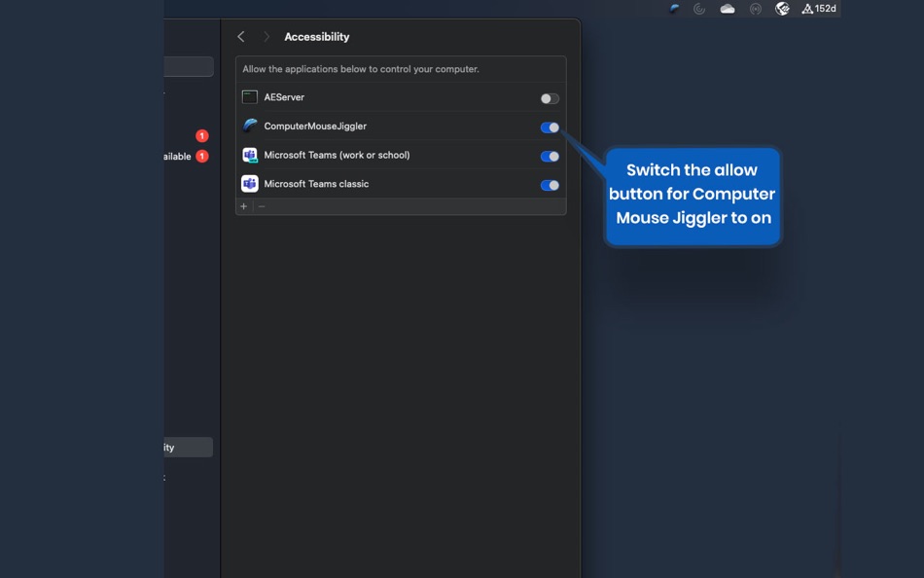The image size is (924, 578).
Task: Select the Microsoft Teams (work or school) text
Action: [x=338, y=155]
